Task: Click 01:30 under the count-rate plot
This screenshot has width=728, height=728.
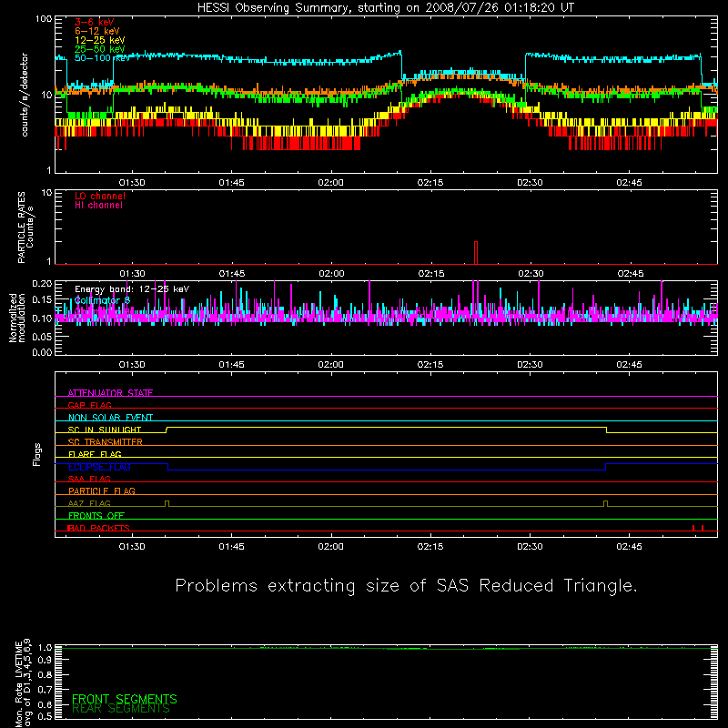Action: tap(132, 183)
